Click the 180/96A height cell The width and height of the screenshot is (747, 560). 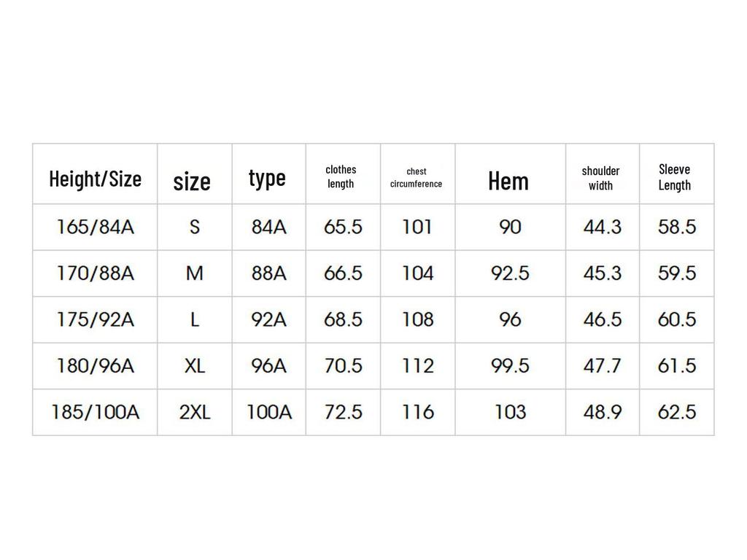pyautogui.click(x=95, y=365)
